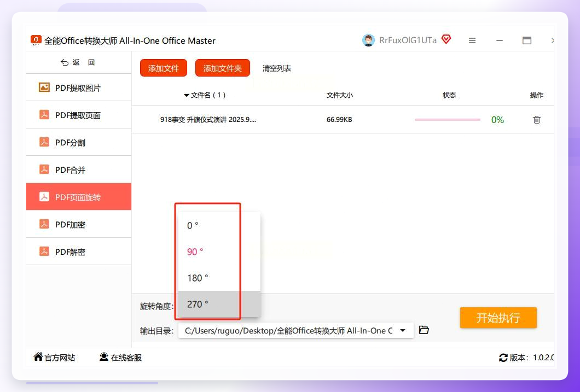
Task: Maximize the window
Action: (x=527, y=40)
